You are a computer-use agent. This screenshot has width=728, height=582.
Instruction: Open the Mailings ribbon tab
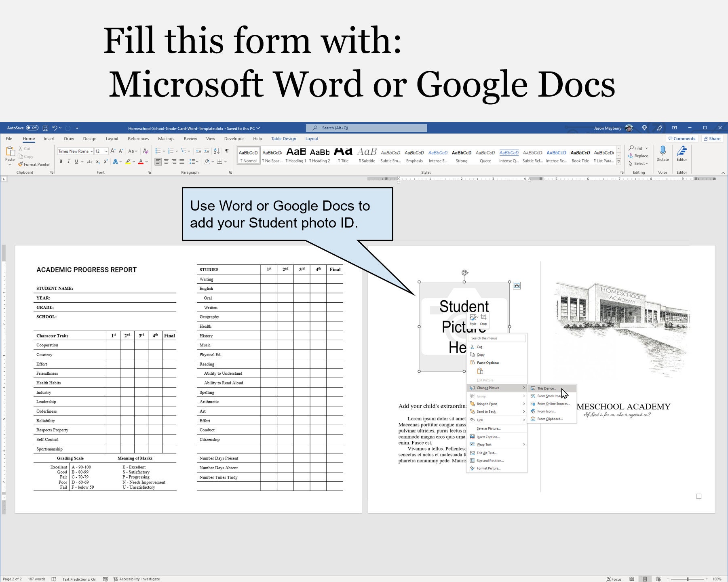[166, 139]
